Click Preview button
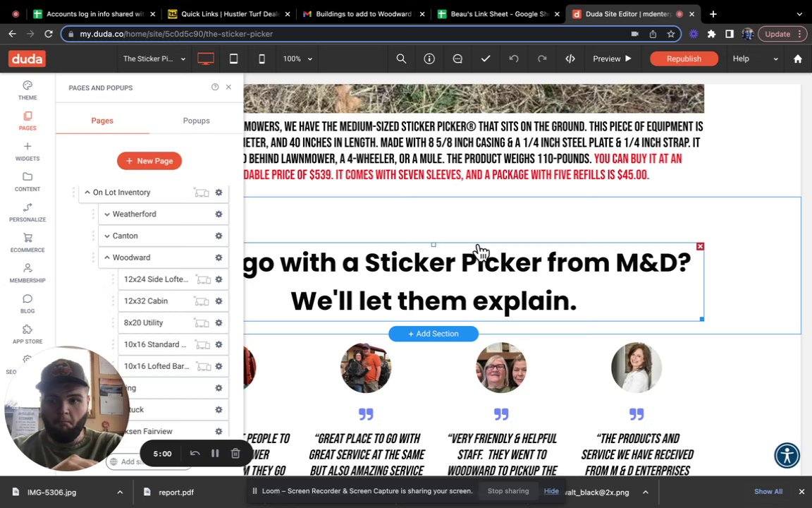812x508 pixels. tap(612, 59)
